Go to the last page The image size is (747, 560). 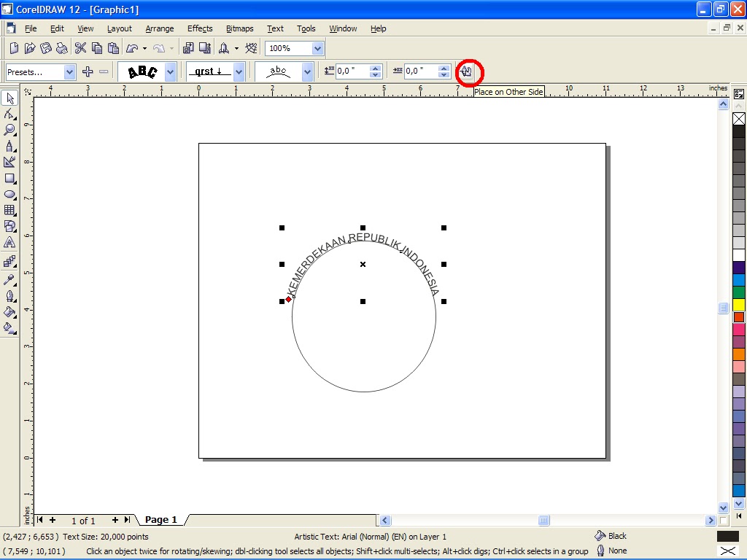127,520
